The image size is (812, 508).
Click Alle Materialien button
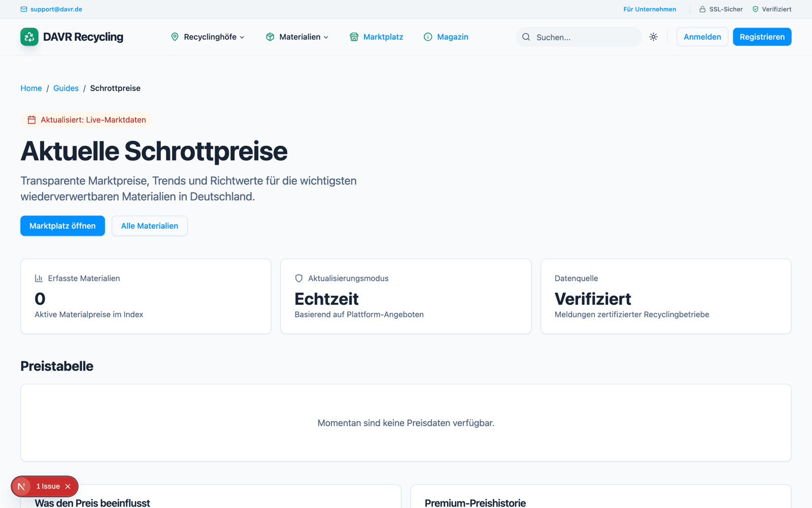(x=150, y=226)
